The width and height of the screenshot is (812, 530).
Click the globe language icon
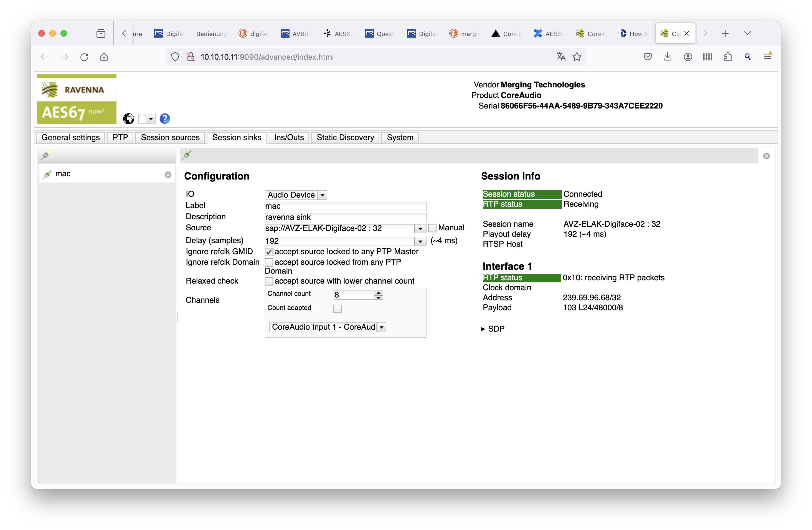point(129,119)
